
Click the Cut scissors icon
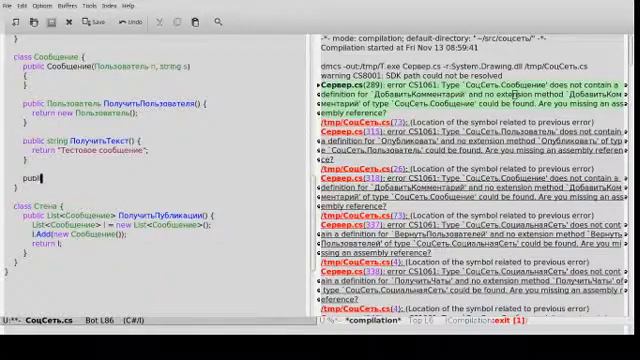(159, 22)
